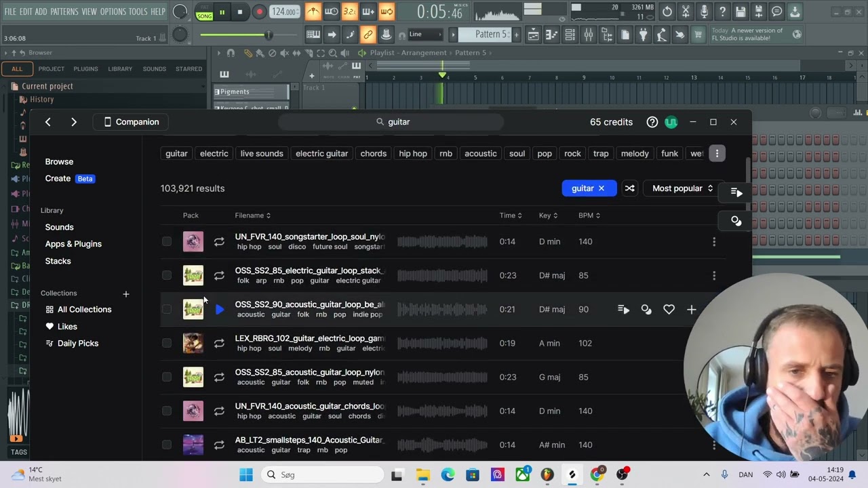Image resolution: width=868 pixels, height=488 pixels.
Task: Show more tags with three-dot button
Action: point(717,153)
